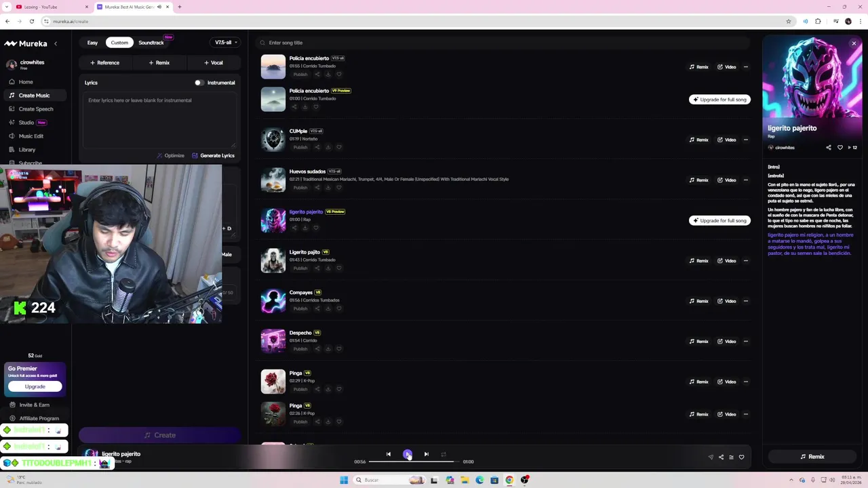This screenshot has width=868, height=488.
Task: Collapse the Mureka sidebar with the arrow
Action: 56,43
